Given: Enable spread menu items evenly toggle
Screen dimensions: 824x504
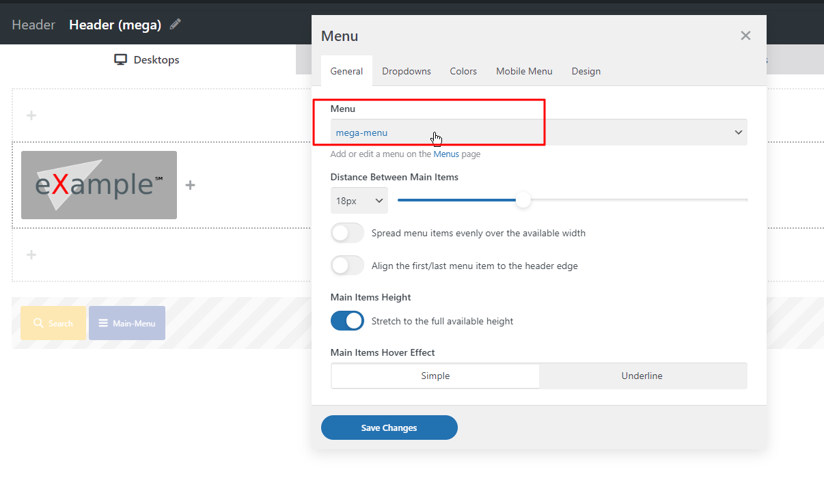Looking at the screenshot, I should pyautogui.click(x=347, y=233).
